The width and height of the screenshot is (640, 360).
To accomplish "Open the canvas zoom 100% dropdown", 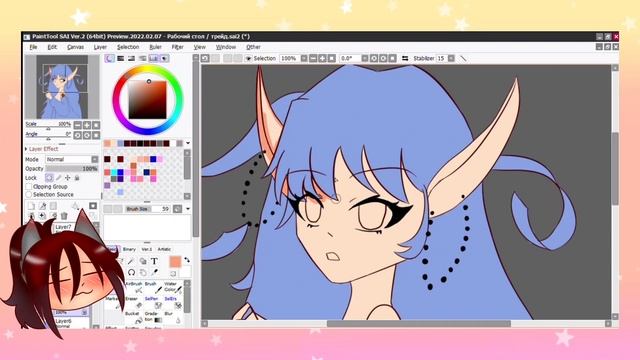I will click(x=304, y=58).
